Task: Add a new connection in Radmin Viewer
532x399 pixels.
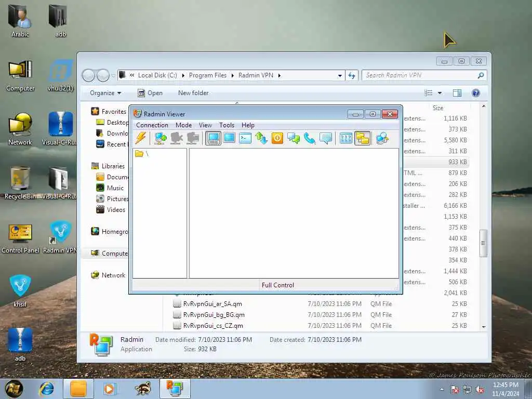Action: (160, 138)
